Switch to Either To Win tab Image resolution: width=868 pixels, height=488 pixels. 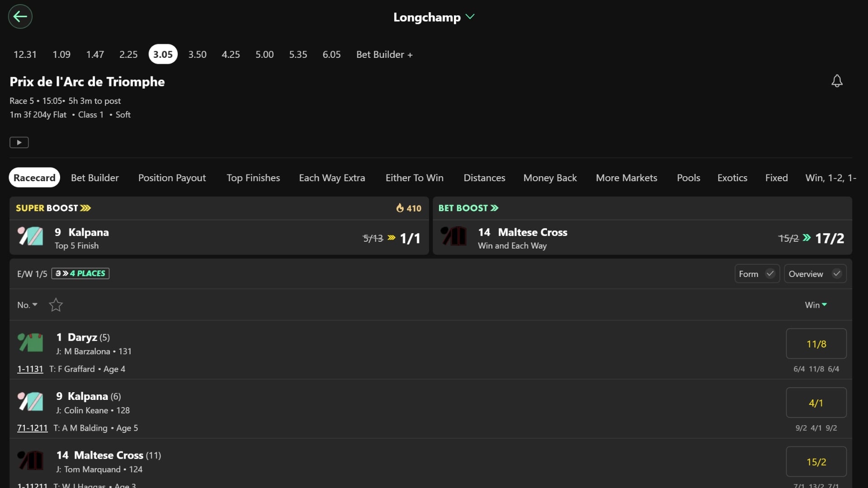415,178
